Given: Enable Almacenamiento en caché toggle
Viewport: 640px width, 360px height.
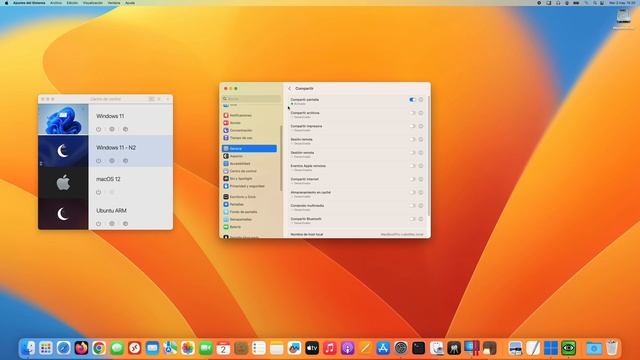Looking at the screenshot, I should (412, 193).
